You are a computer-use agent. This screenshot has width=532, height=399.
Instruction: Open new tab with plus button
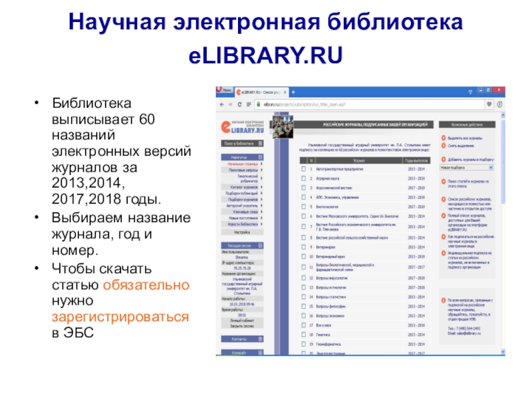pos(293,92)
